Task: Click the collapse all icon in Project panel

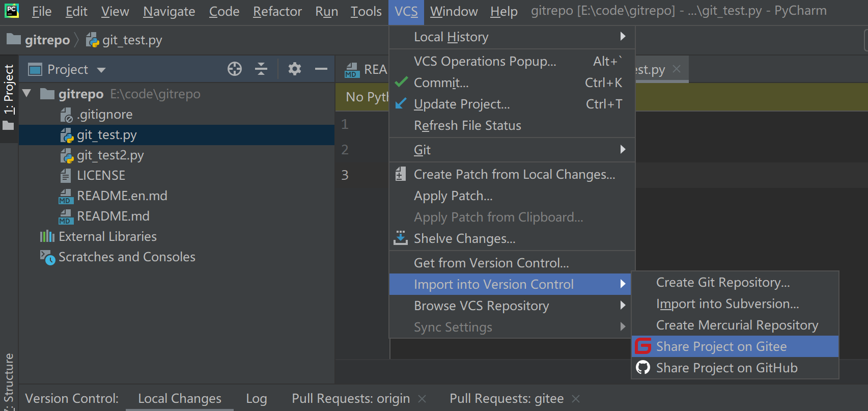Action: coord(261,69)
